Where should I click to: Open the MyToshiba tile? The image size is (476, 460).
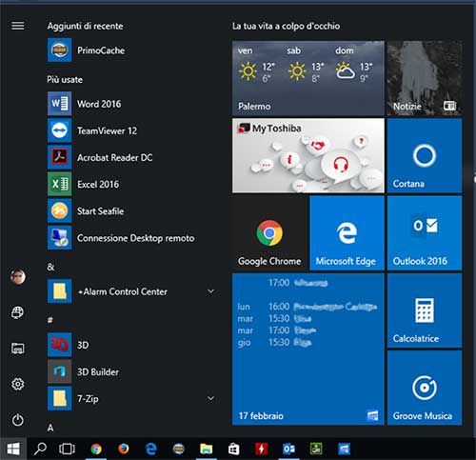point(308,155)
